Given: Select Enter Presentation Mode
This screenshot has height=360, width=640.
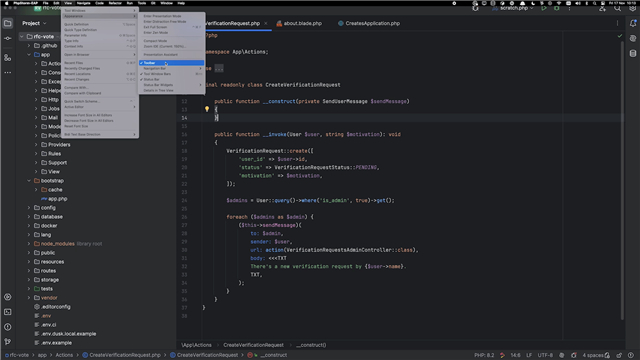Looking at the screenshot, I should (x=171, y=16).
